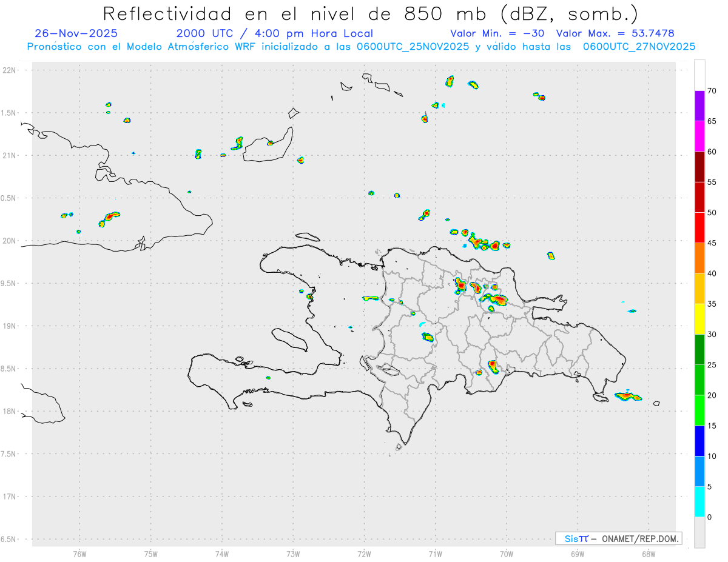Click the valid-until time '0600UTC_27NOV2025'

tap(639, 47)
